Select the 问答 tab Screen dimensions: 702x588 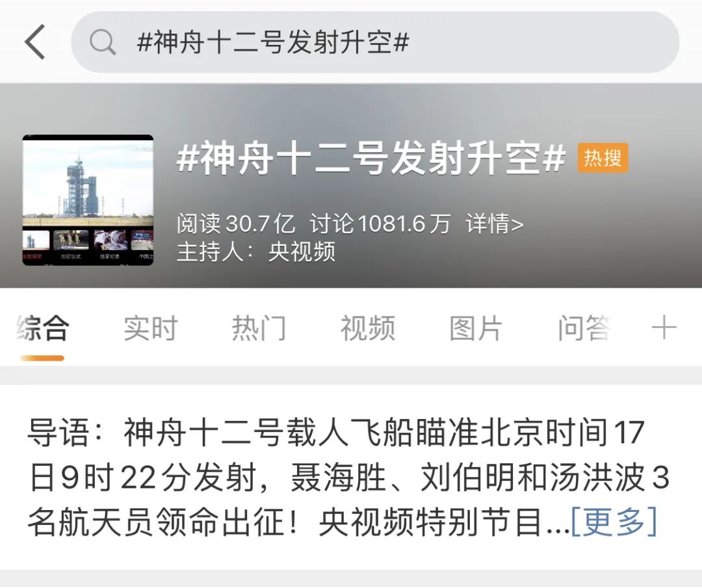tap(584, 328)
